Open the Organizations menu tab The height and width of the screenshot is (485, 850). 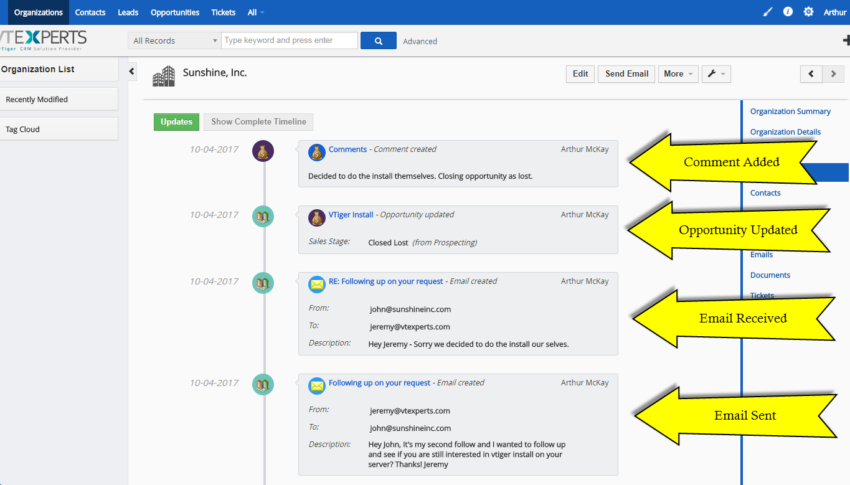coord(38,12)
